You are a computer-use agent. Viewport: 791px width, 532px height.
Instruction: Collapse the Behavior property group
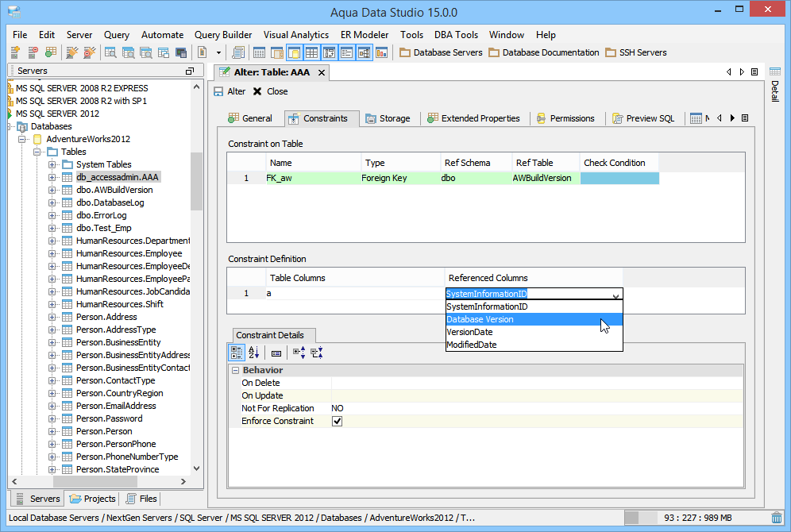[236, 370]
